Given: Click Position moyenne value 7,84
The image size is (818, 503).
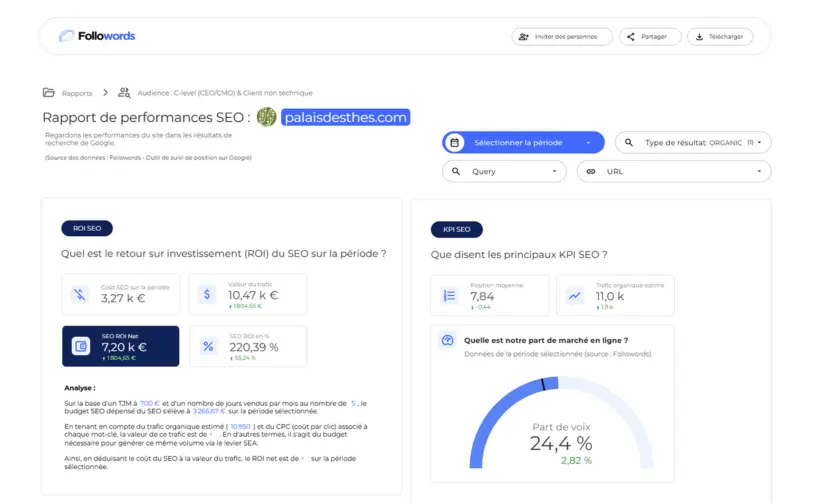Looking at the screenshot, I should (482, 296).
